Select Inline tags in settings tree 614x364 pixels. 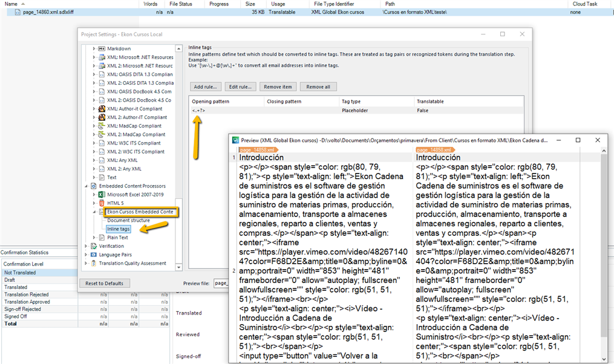[118, 229]
